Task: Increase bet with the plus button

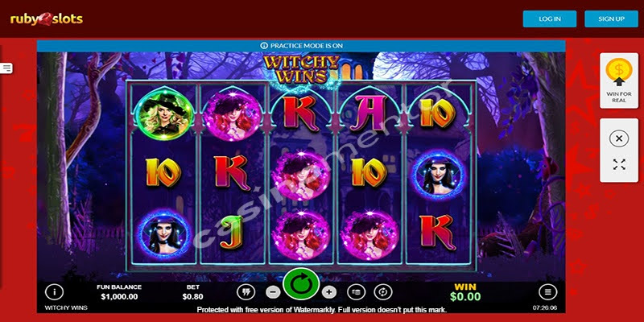Action: pos(328,292)
